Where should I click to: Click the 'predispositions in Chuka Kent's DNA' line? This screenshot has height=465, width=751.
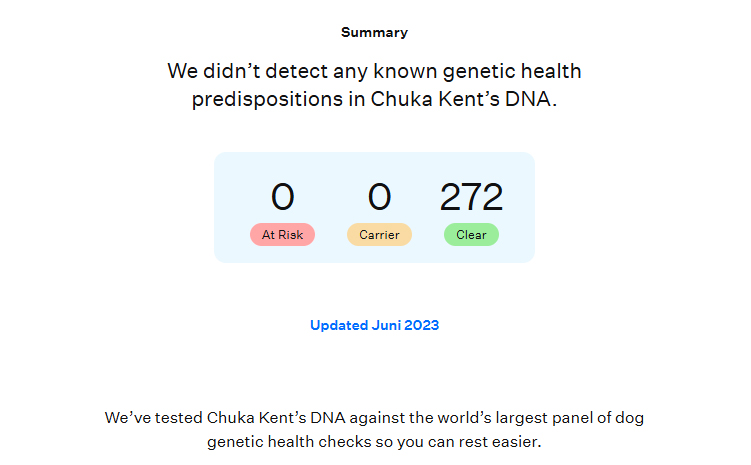point(374,99)
